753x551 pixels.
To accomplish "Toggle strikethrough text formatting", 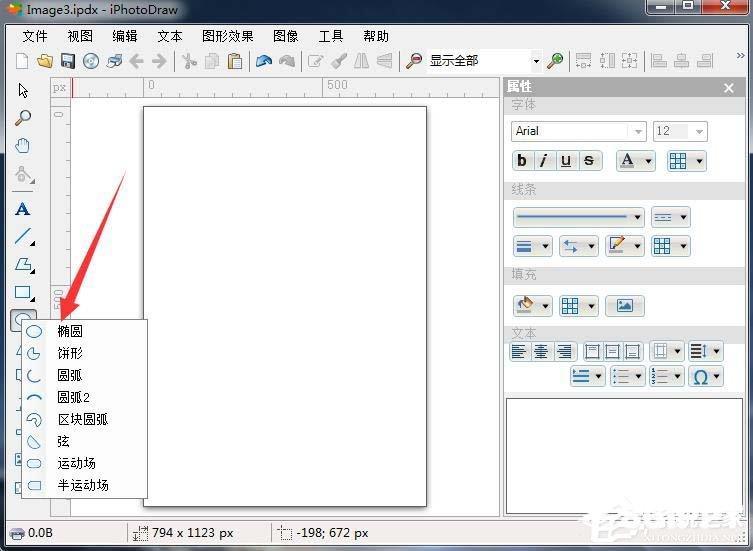I will point(589,160).
